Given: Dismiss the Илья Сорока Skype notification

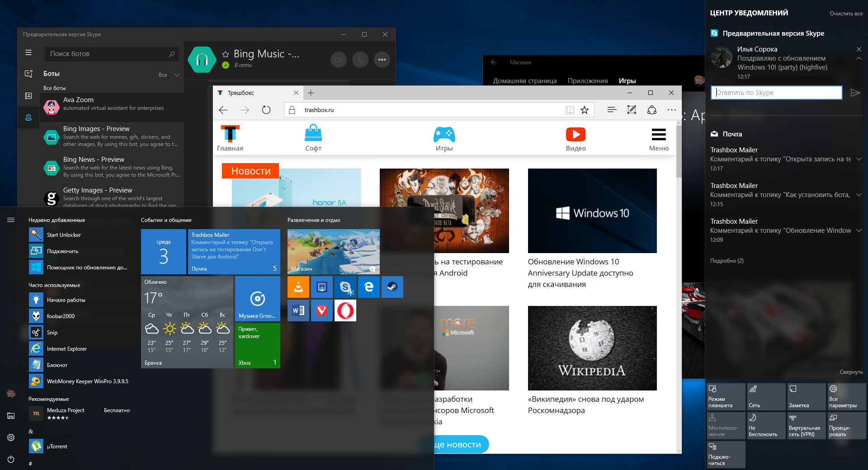Looking at the screenshot, I should [859, 49].
